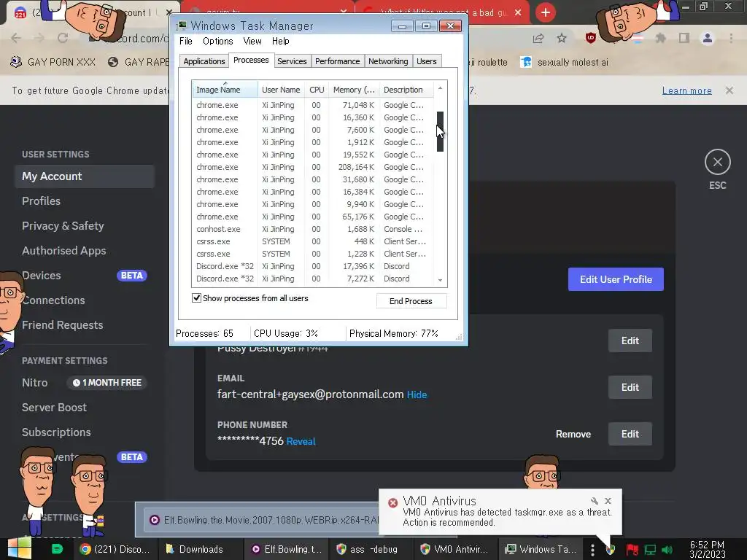Image resolution: width=747 pixels, height=560 pixels.
Task: Click the Edit User Profile button in Discord
Action: pyautogui.click(x=616, y=279)
